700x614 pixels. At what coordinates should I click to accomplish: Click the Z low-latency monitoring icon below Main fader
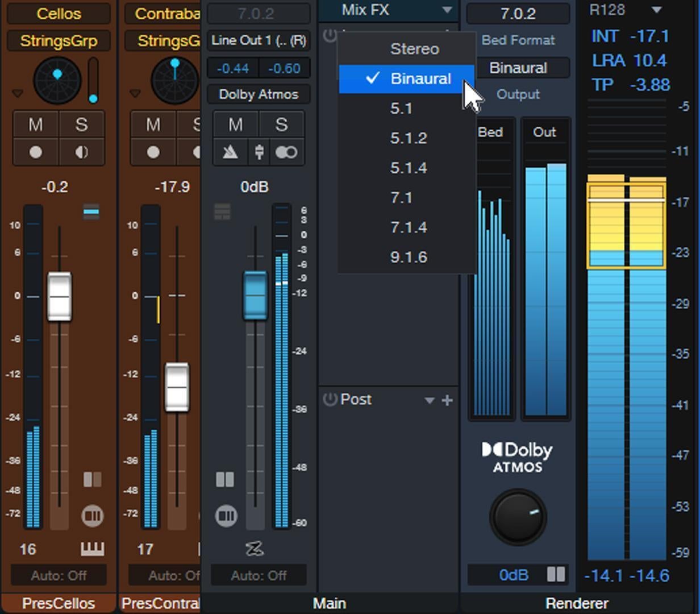(x=255, y=550)
